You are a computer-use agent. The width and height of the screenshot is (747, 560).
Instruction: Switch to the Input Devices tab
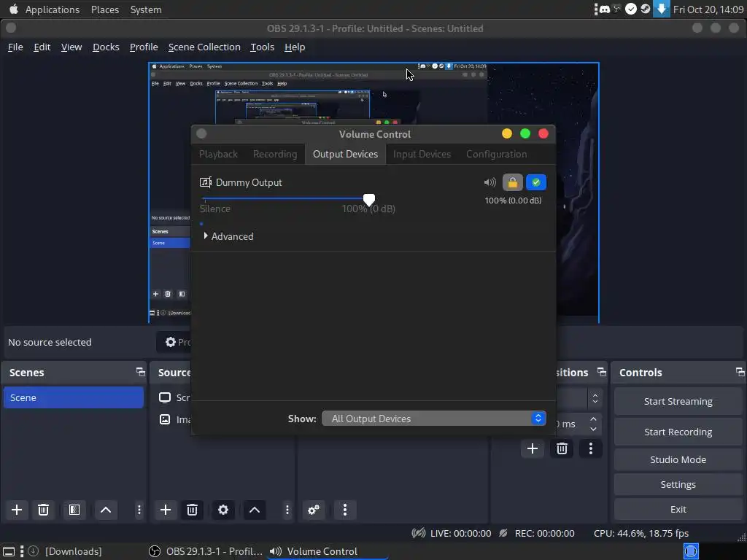pyautogui.click(x=422, y=155)
